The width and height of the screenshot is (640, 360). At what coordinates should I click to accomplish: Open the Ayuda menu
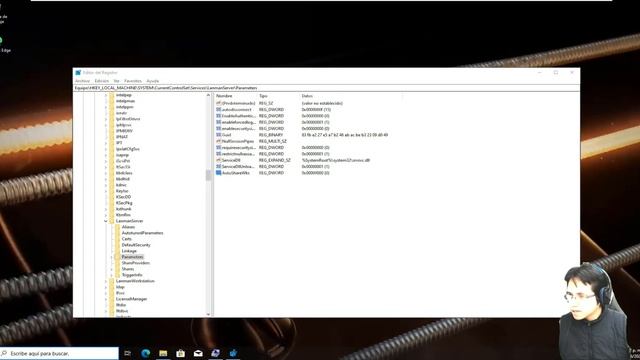click(153, 81)
